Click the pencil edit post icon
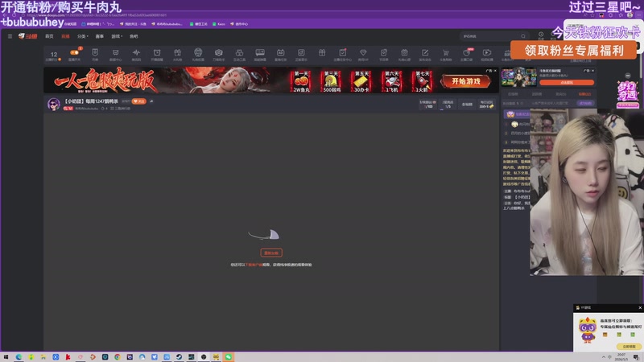Screen dimensions: 644x362 (x=425, y=52)
